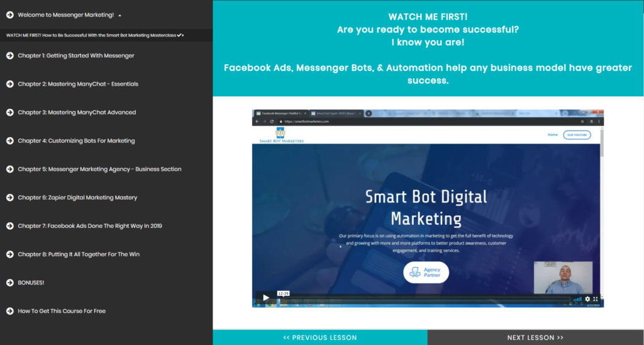
Task: Click the browser forward arrow in the video
Action: click(265, 122)
